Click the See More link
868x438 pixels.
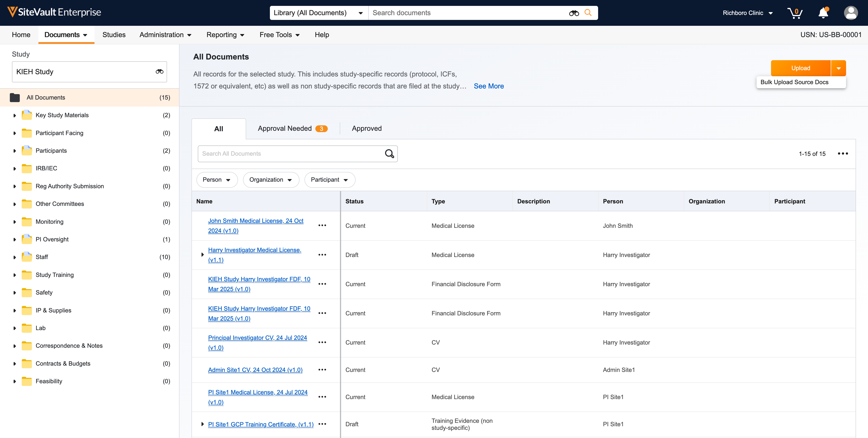pyautogui.click(x=488, y=86)
